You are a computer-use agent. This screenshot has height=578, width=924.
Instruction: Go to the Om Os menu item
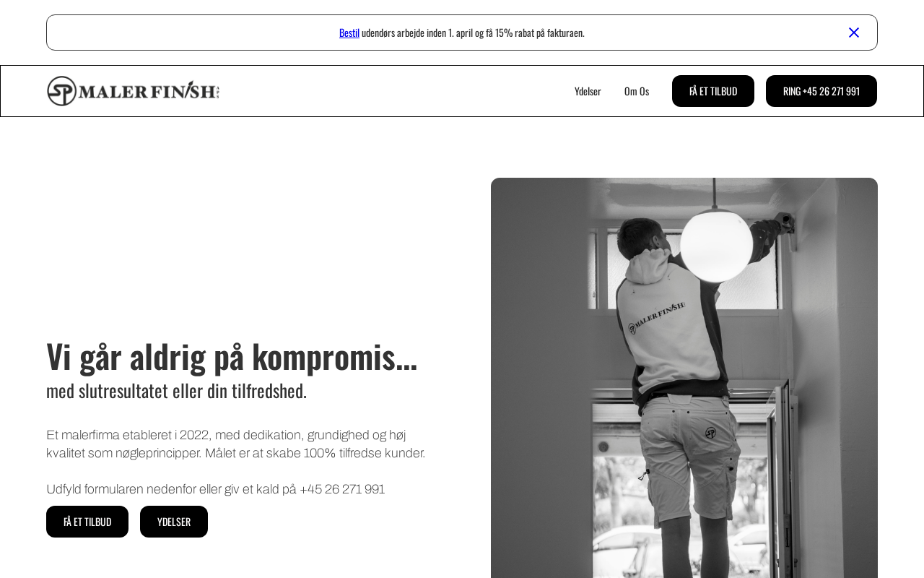[637, 91]
